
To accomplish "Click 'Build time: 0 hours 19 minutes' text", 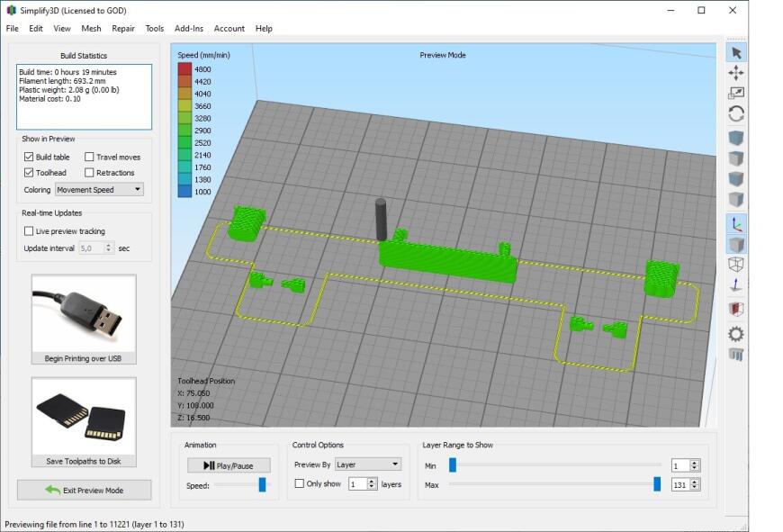I will (67, 72).
